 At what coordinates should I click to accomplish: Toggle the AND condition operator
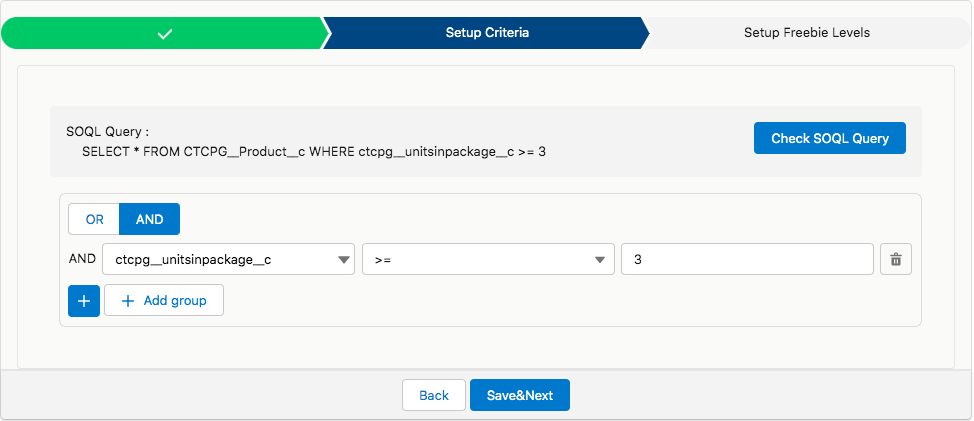(149, 219)
